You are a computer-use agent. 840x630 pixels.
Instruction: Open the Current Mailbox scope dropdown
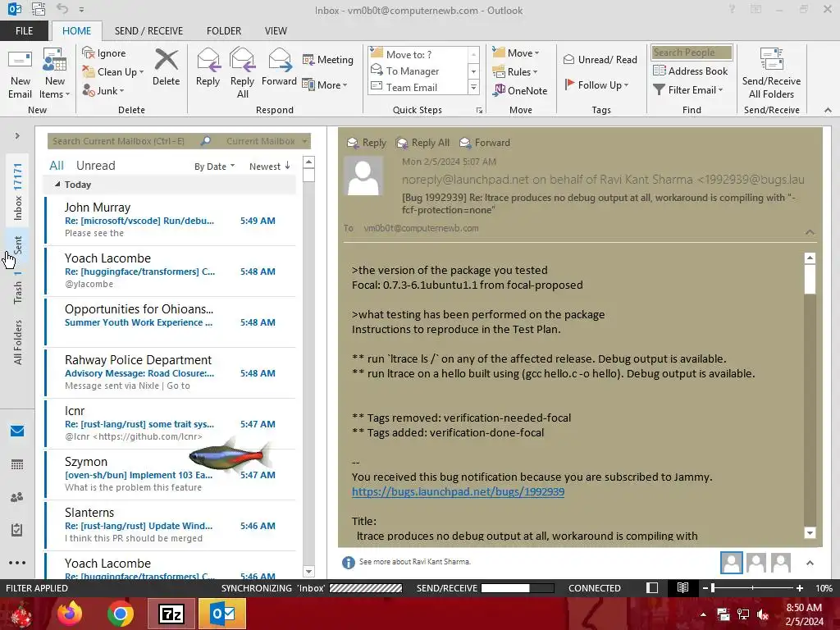[x=267, y=141]
